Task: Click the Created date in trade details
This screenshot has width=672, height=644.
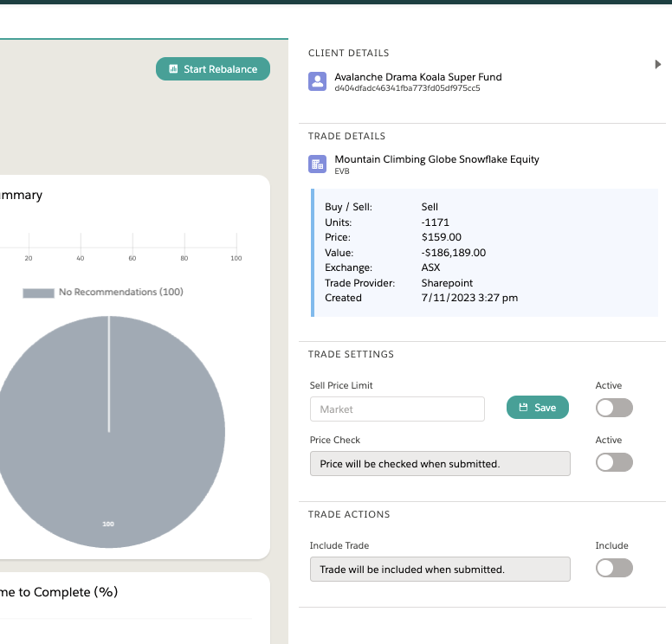Action: [x=469, y=298]
